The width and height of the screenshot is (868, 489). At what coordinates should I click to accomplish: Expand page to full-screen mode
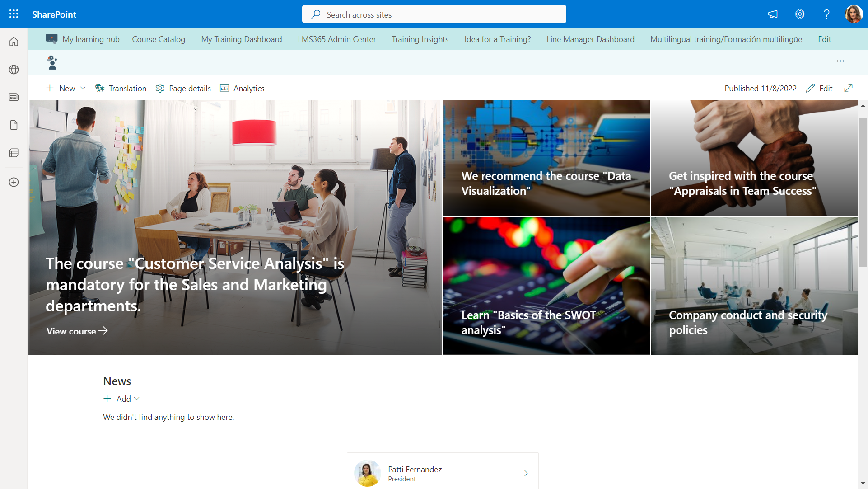[x=848, y=88]
